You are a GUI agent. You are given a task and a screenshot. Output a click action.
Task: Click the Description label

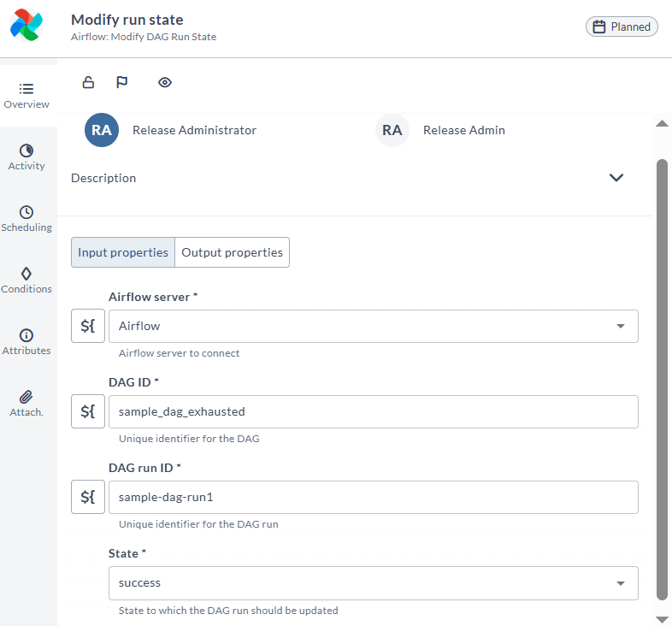[103, 178]
